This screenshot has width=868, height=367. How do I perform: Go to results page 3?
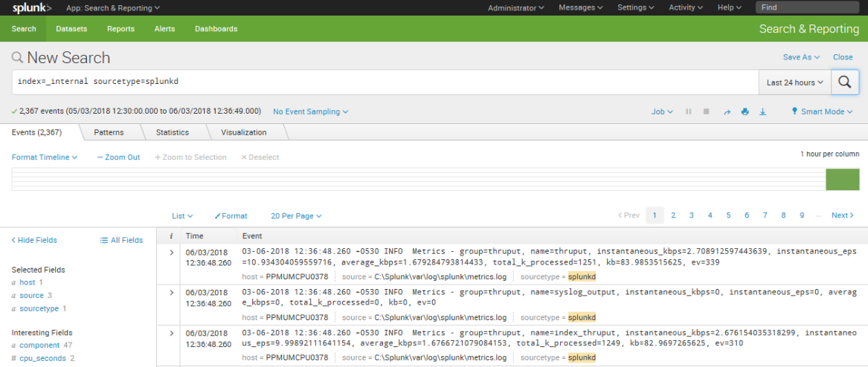(x=692, y=215)
